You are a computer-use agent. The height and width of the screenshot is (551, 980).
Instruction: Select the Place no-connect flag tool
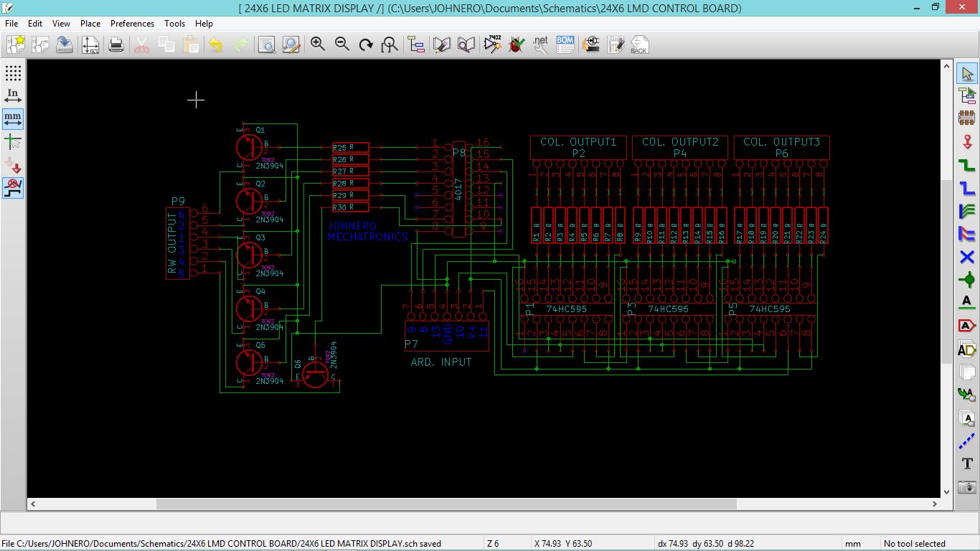[x=967, y=257]
